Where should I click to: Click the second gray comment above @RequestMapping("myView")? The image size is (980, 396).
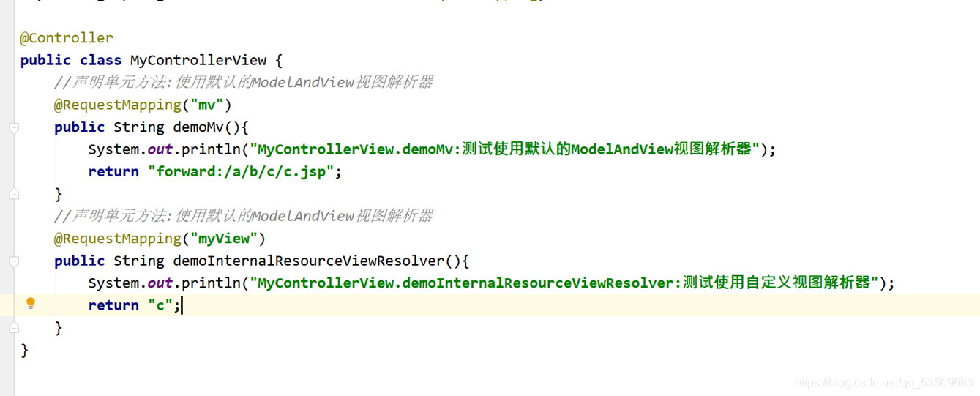244,216
